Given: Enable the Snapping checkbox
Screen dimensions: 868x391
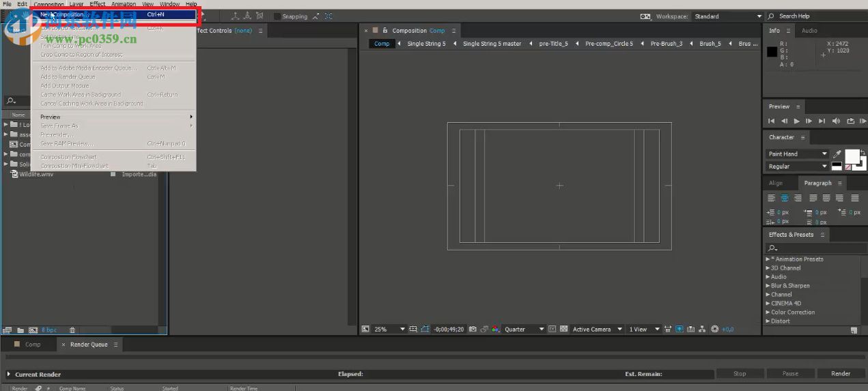Looking at the screenshot, I should (x=277, y=16).
